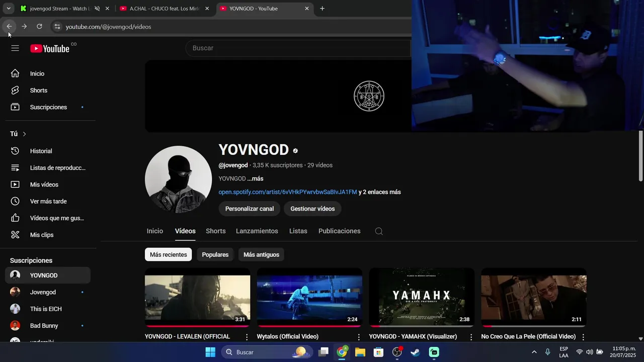Open the channel Inicio tab

click(x=155, y=231)
